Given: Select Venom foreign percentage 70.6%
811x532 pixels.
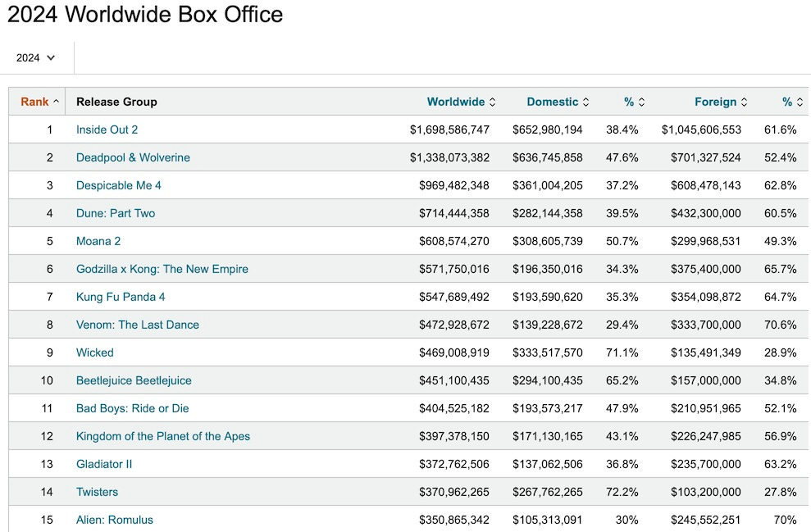Looking at the screenshot, I should click(780, 325).
